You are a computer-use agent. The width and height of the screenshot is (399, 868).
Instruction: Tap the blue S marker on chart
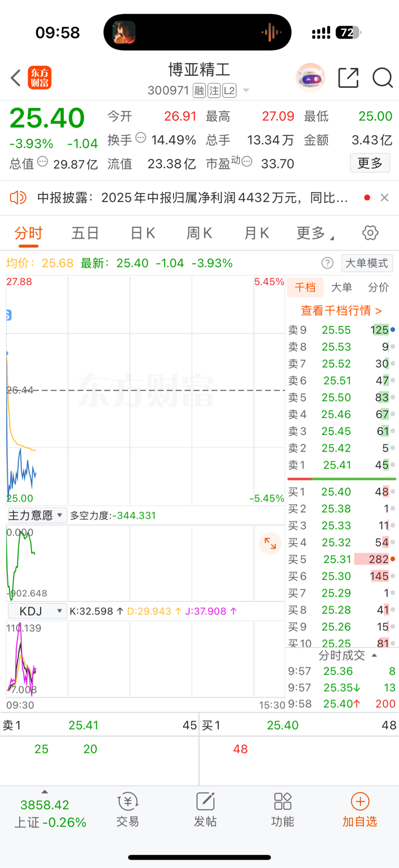pos(8,315)
